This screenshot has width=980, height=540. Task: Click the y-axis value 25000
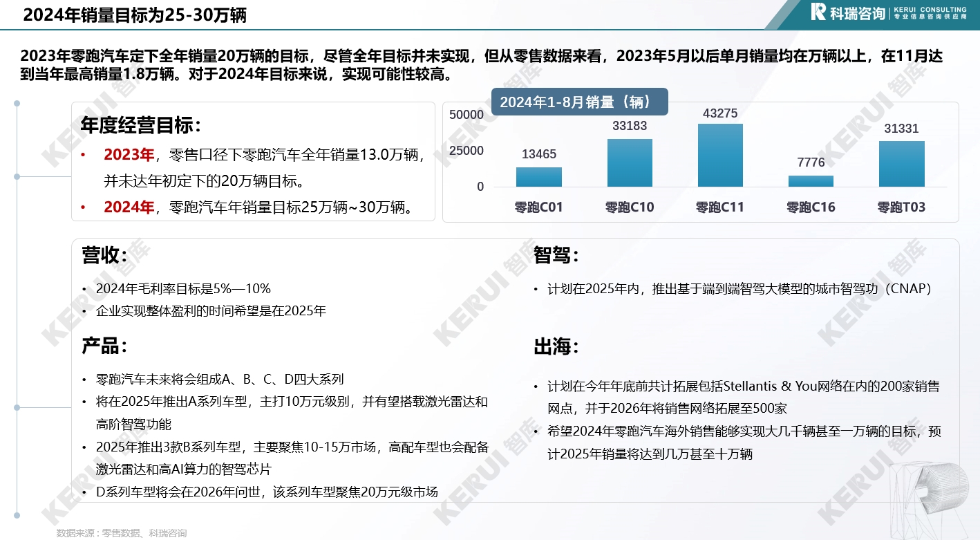click(x=467, y=151)
